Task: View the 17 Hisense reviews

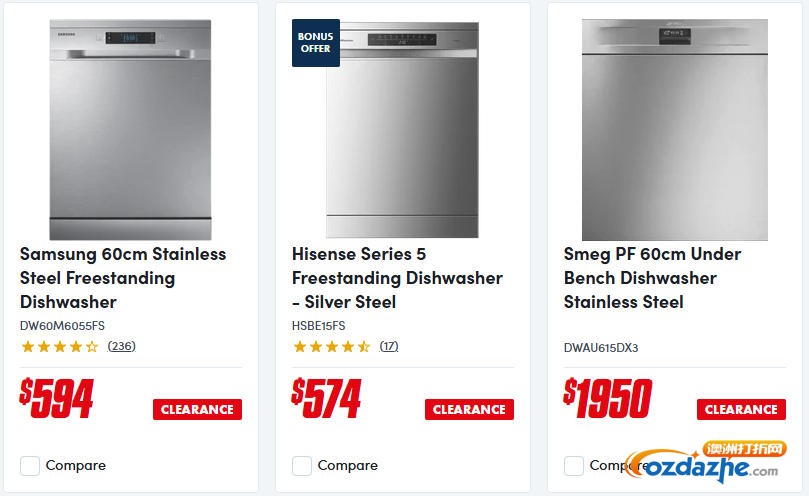Action: pyautogui.click(x=389, y=347)
